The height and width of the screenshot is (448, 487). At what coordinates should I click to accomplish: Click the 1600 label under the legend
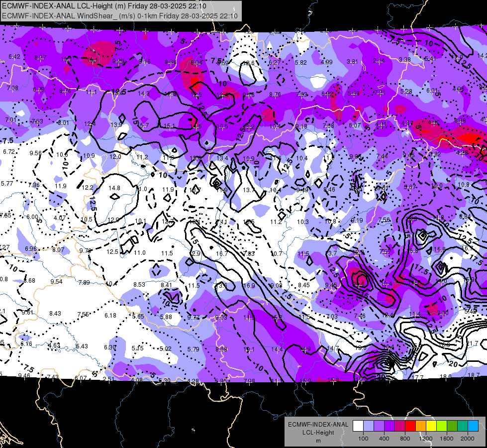click(447, 439)
